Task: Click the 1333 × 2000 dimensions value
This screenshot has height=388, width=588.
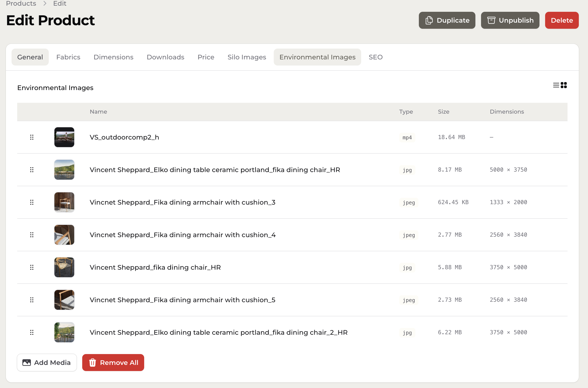Action: [508, 202]
